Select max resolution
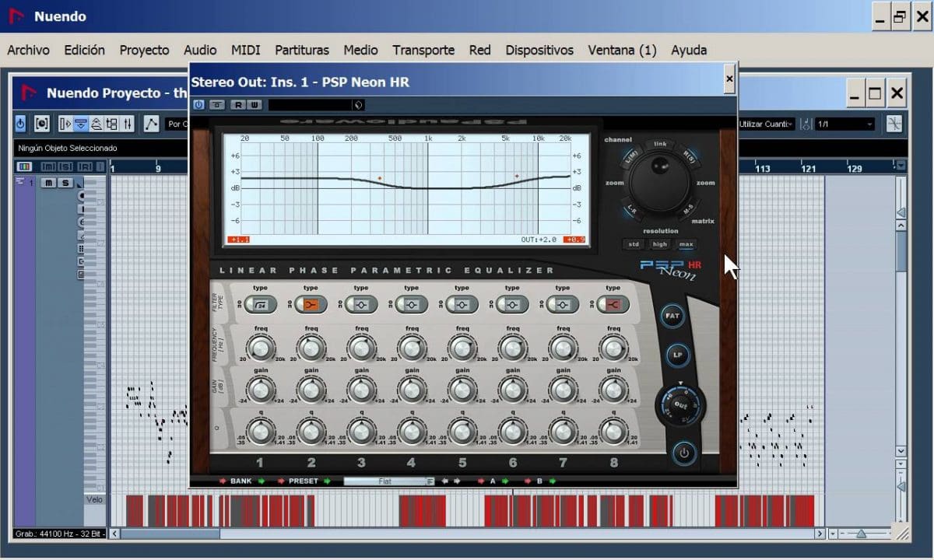Image resolution: width=934 pixels, height=560 pixels. [x=686, y=244]
